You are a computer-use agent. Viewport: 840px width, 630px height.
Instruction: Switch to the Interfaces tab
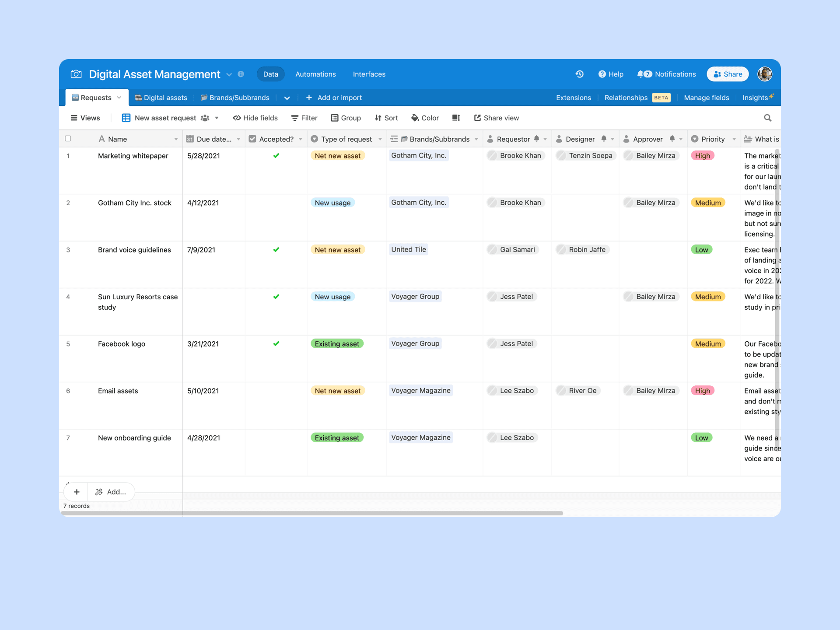tap(369, 74)
